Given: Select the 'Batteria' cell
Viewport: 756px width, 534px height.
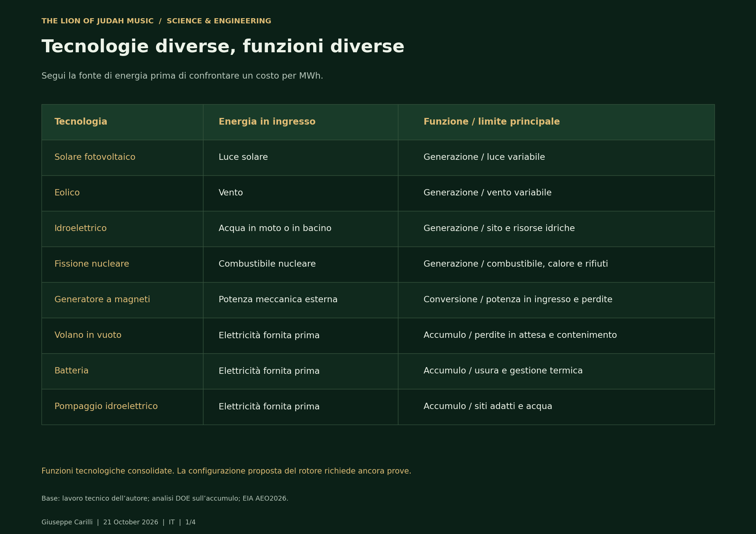Looking at the screenshot, I should coord(122,371).
